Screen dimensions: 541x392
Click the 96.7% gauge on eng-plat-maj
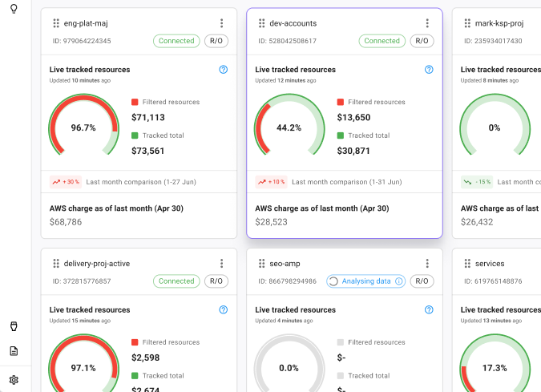click(83, 125)
